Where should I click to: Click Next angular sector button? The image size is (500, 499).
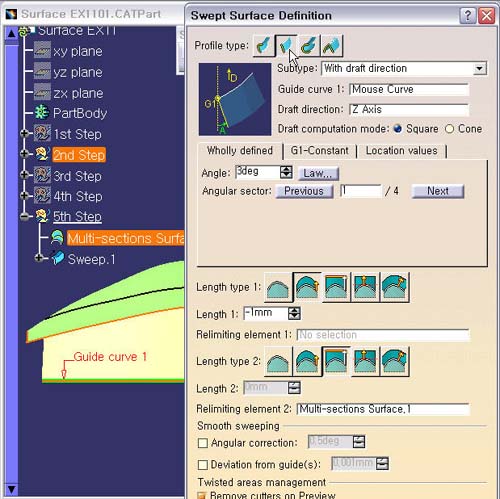438,191
